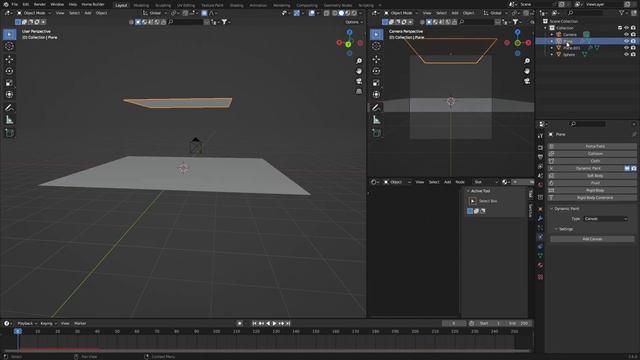This screenshot has width=640, height=360.
Task: Open the File menu
Action: coord(15,4)
